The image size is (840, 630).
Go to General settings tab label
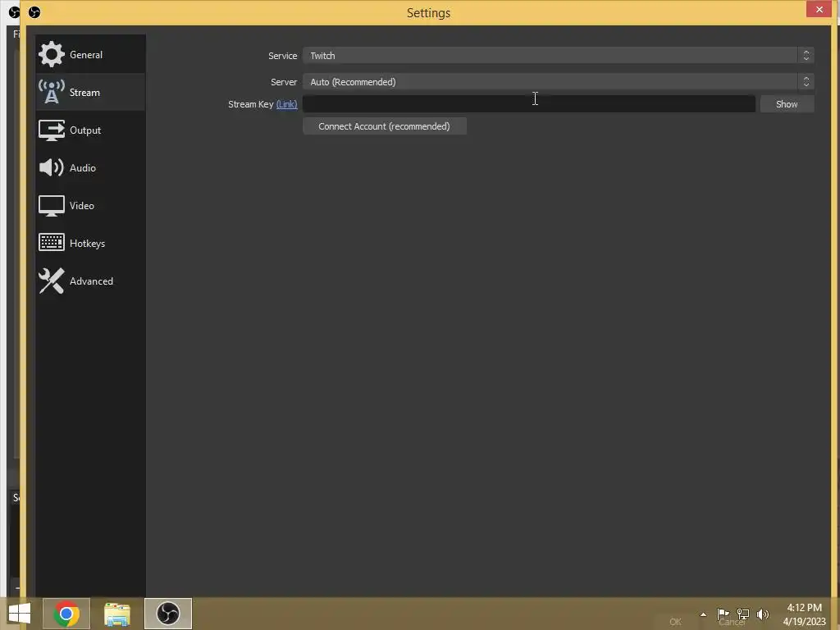click(x=85, y=55)
